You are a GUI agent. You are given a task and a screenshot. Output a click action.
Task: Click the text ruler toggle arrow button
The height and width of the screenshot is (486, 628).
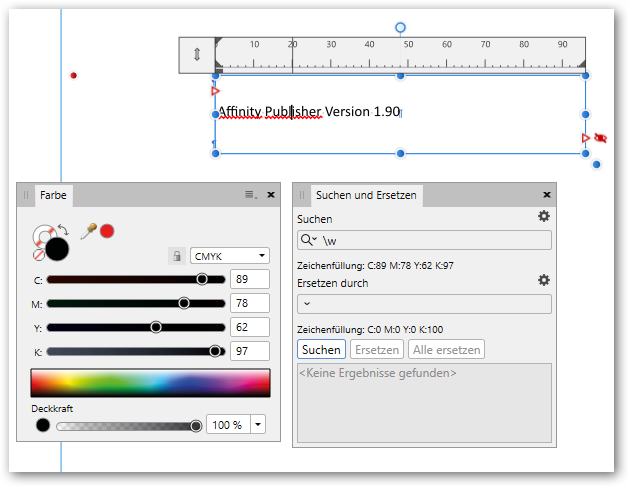[x=197, y=55]
